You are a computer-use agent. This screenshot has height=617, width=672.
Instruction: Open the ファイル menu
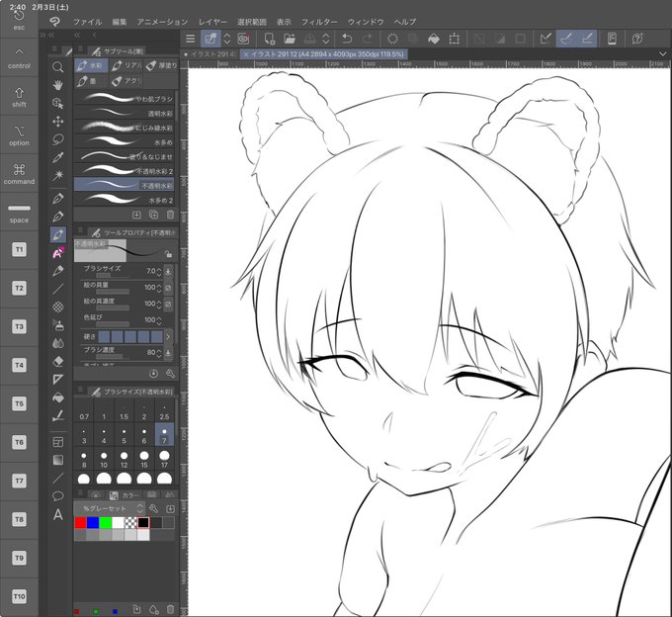pyautogui.click(x=87, y=22)
